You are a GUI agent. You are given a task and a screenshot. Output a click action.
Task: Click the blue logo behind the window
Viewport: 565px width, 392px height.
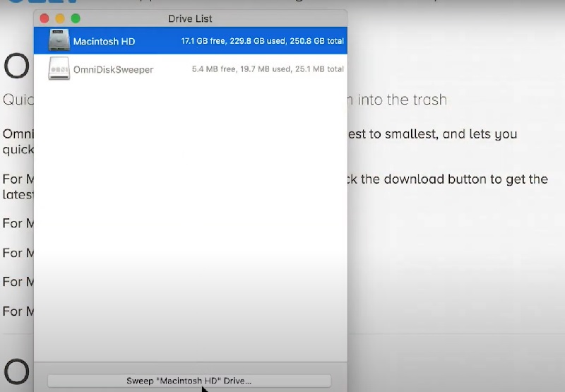[16, 4]
